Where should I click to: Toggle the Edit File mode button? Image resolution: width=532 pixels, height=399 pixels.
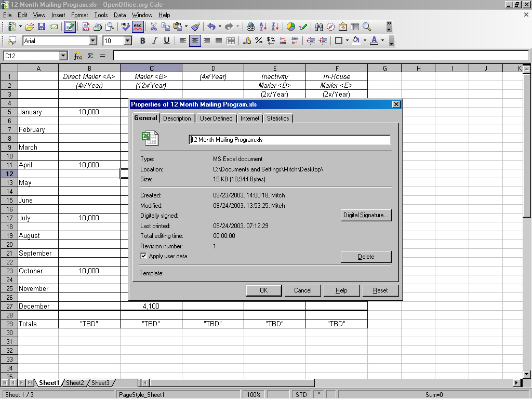(x=70, y=27)
